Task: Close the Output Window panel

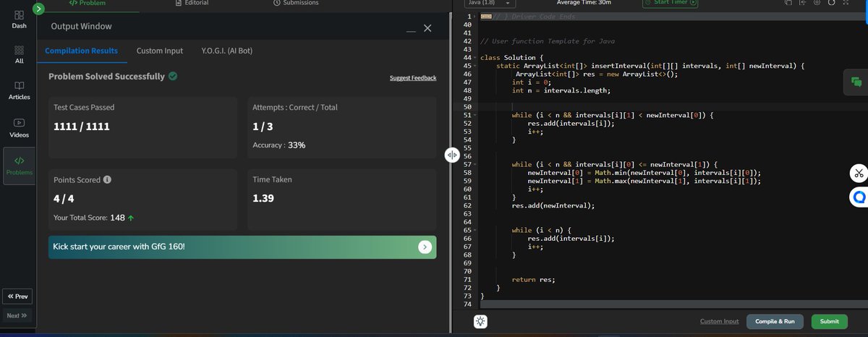Action: click(427, 28)
